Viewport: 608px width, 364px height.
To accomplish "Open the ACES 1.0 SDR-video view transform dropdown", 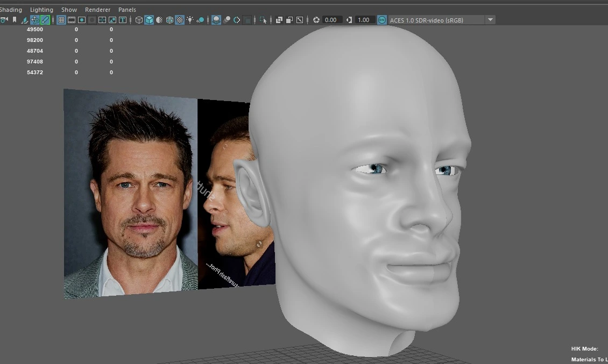I will pyautogui.click(x=490, y=20).
